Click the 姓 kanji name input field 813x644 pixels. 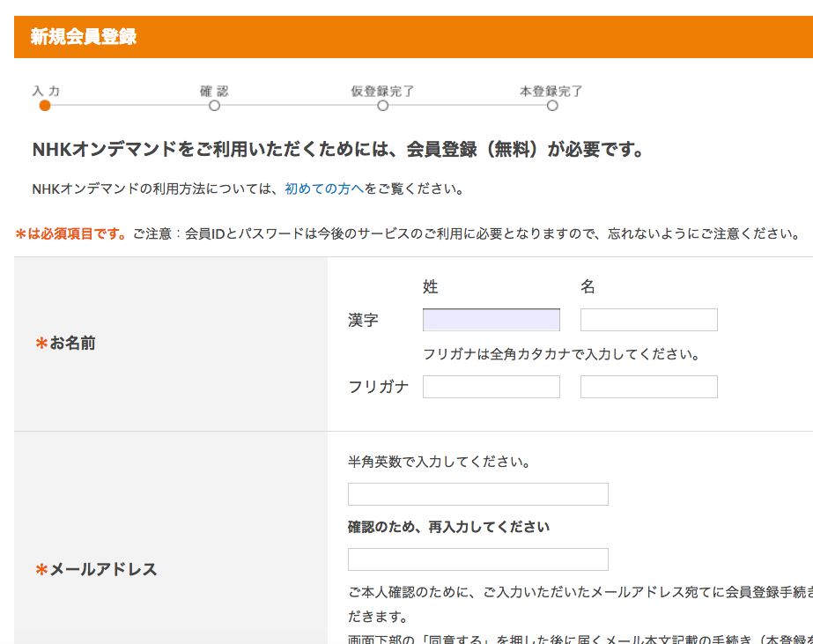point(491,320)
